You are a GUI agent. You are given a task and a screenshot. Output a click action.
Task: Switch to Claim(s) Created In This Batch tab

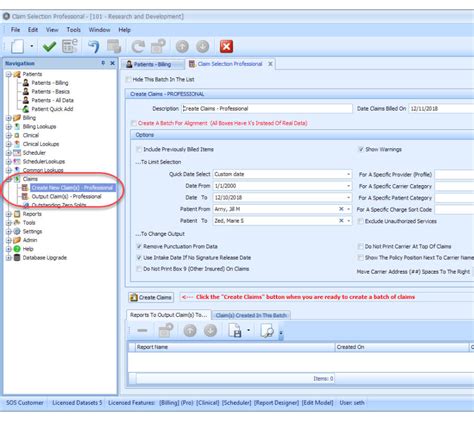251,315
